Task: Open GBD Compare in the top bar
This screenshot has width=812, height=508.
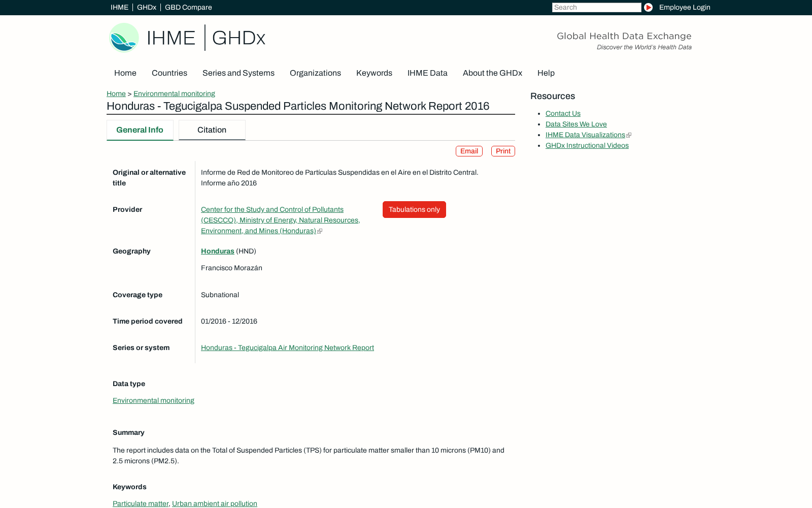Action: pyautogui.click(x=188, y=7)
